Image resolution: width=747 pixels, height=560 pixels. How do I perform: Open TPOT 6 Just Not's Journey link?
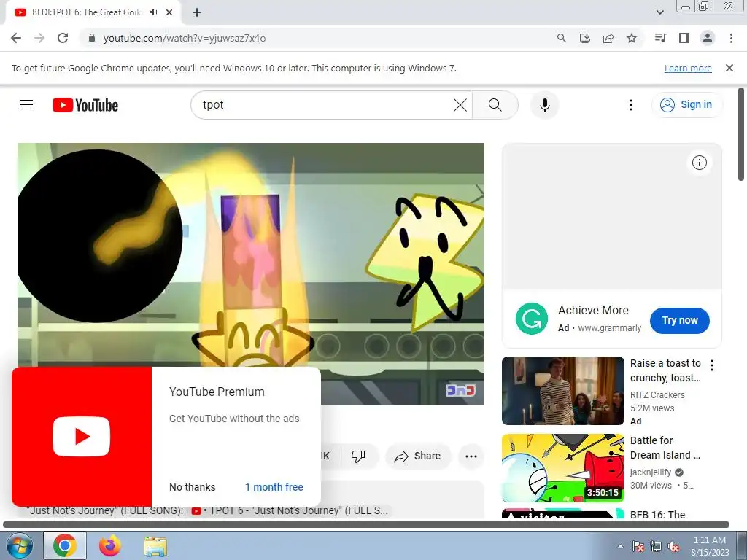point(290,511)
